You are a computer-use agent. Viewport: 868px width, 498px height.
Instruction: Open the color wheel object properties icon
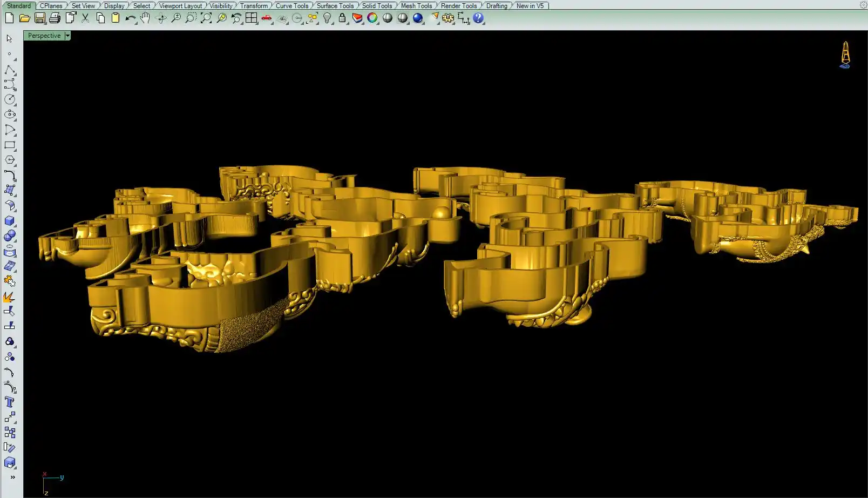[x=372, y=18]
